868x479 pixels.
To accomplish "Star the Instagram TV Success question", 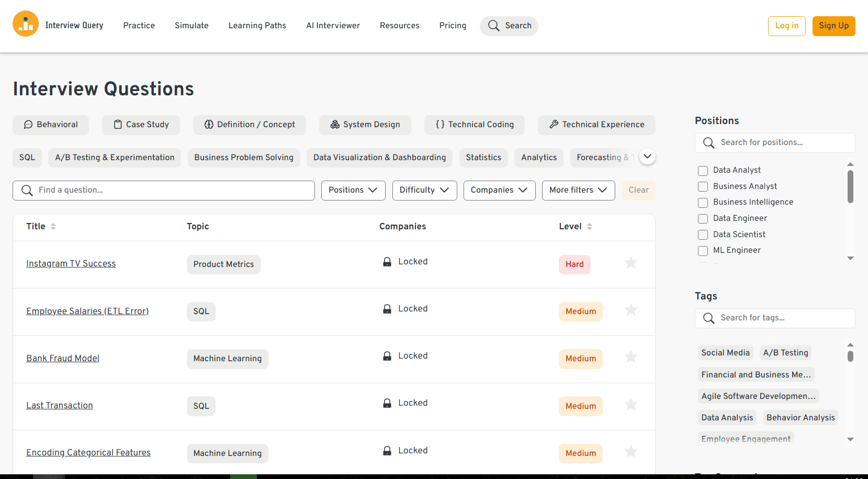I will (x=631, y=263).
